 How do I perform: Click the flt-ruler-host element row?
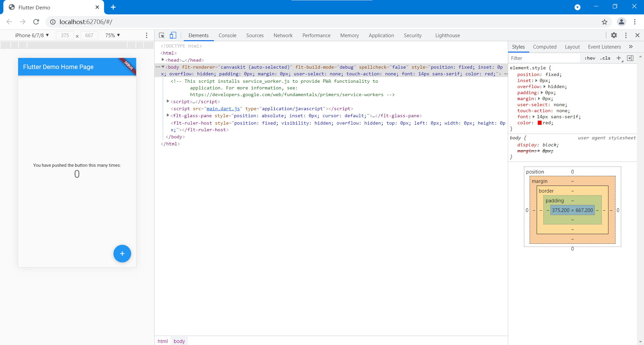[331, 126]
